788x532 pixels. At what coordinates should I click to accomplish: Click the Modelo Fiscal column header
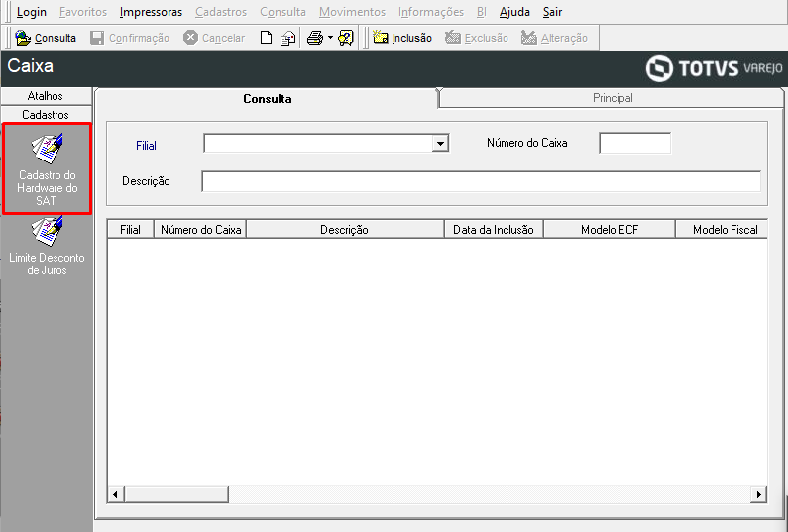click(x=722, y=229)
